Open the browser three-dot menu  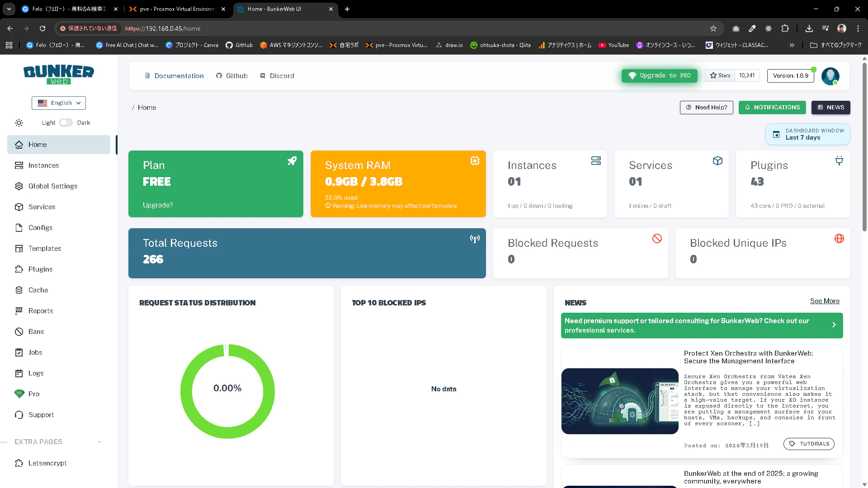pyautogui.click(x=858, y=28)
